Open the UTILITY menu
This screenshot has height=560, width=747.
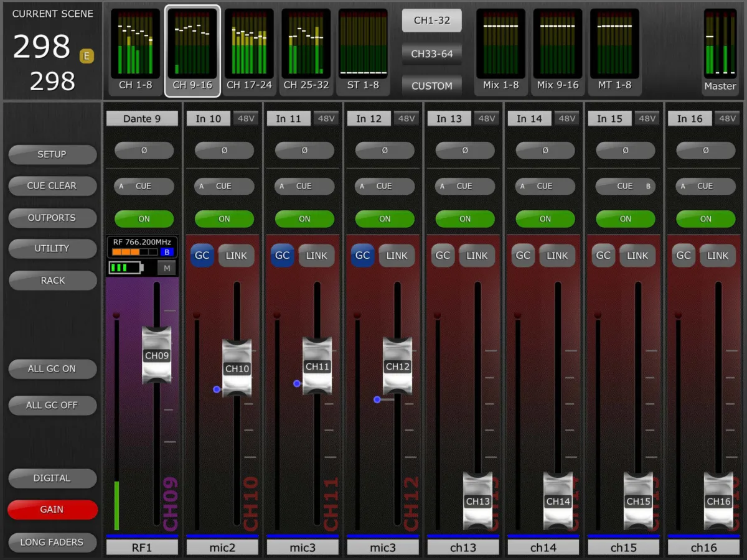[52, 248]
